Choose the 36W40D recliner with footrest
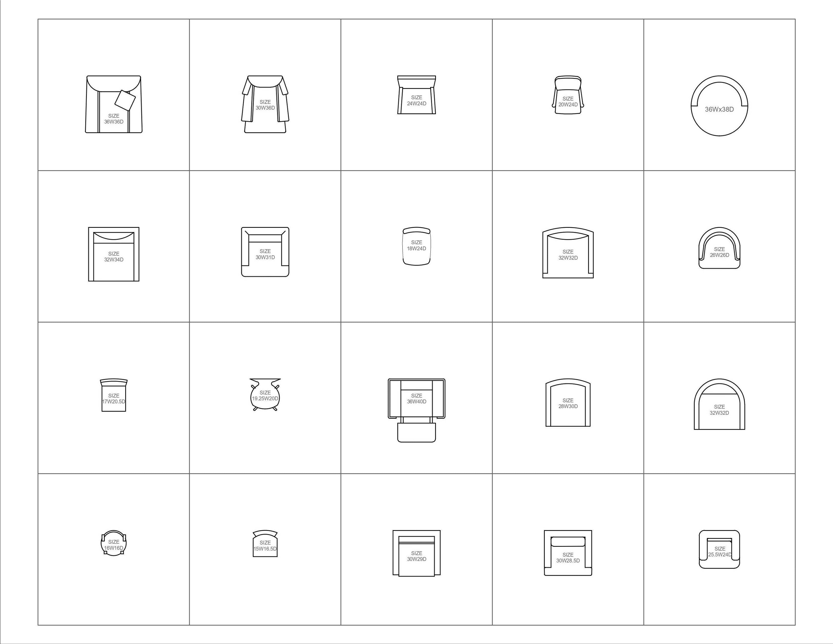The height and width of the screenshot is (644, 833). (x=416, y=411)
